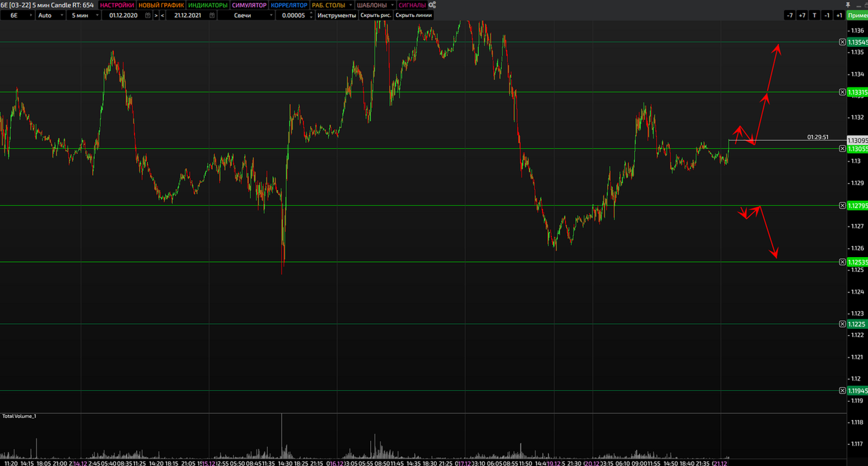Click the Инструменты button

click(336, 15)
